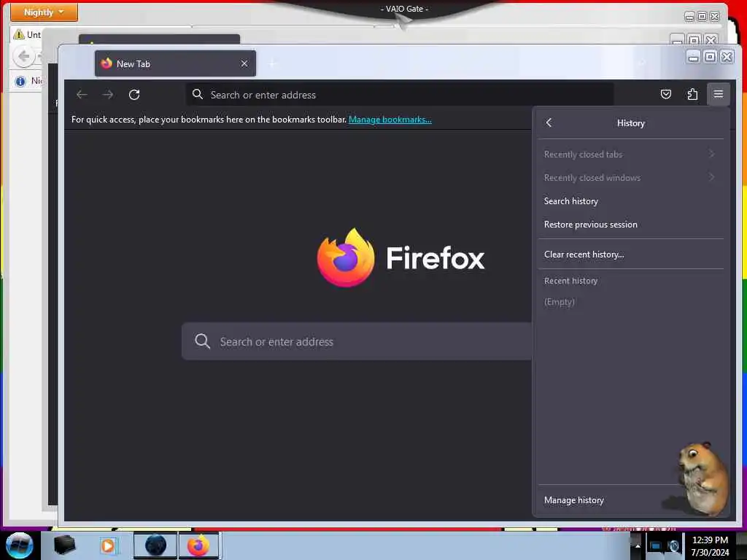Viewport: 747px width, 560px height.
Task: Open the Extensions puzzle icon
Action: (x=692, y=94)
